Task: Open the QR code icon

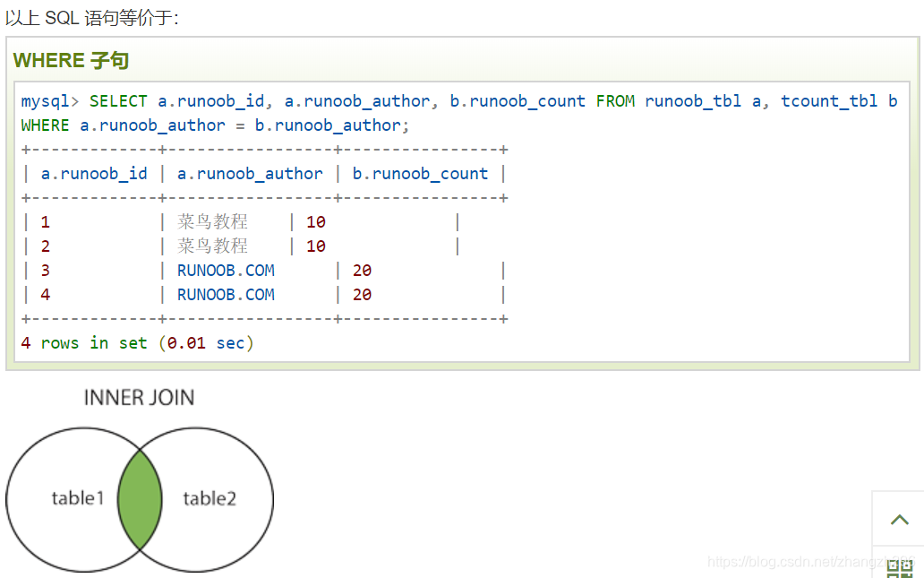Action: click(x=899, y=568)
